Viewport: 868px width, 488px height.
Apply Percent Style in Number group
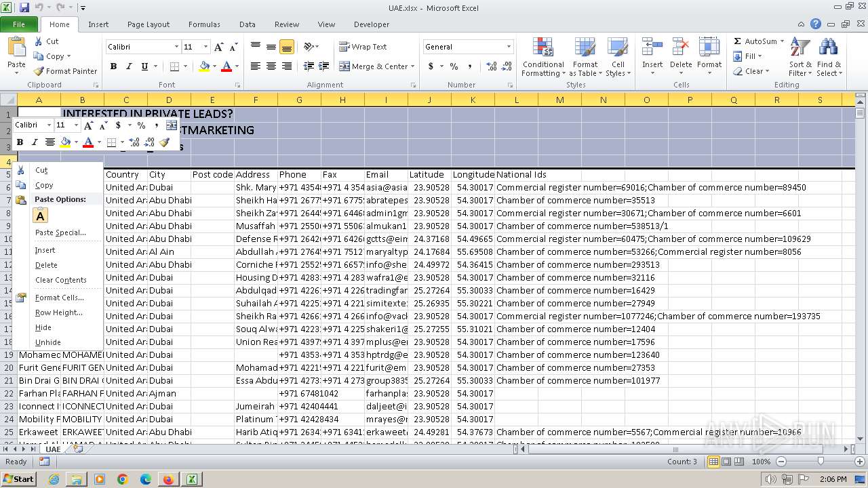[x=454, y=66]
